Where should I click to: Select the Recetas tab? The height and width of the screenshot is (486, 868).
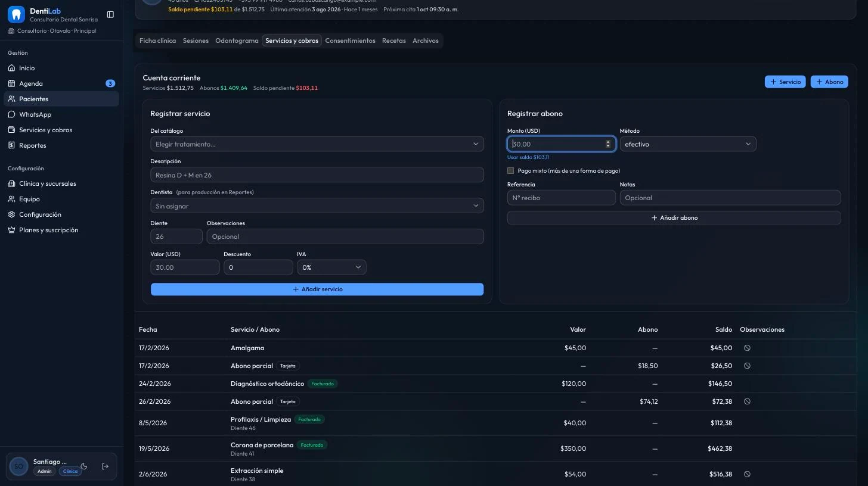click(394, 40)
